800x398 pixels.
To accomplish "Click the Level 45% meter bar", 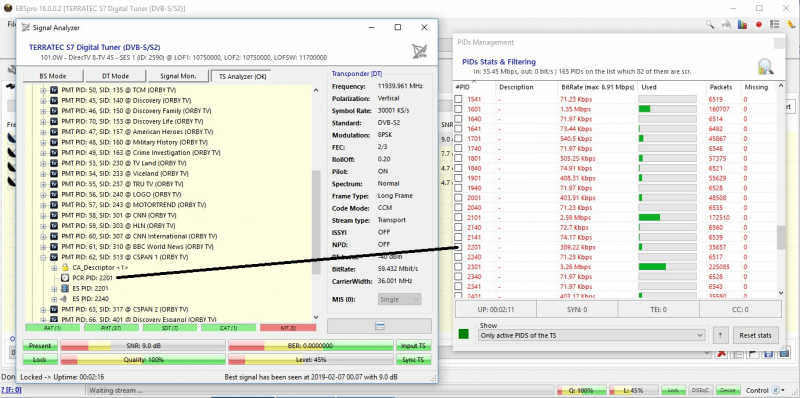I will click(311, 360).
